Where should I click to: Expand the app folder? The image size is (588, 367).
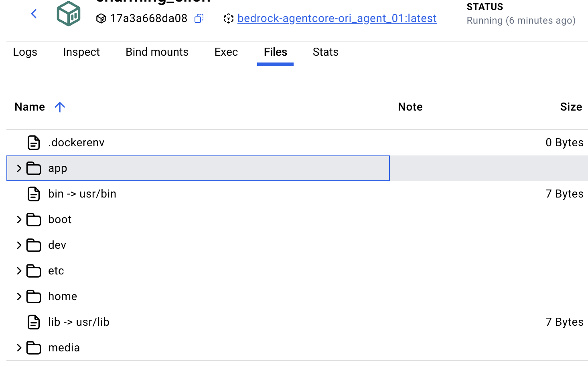18,168
